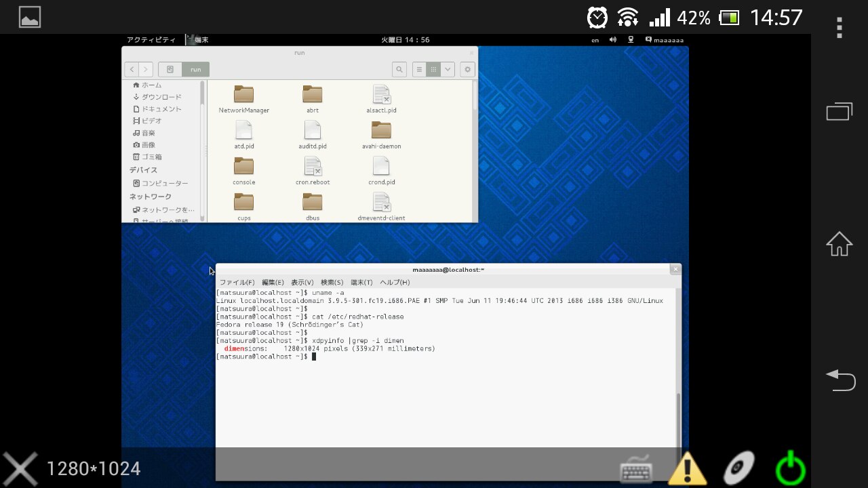Click the volume speaker in top bar
This screenshot has height=488, width=868.
[613, 40]
